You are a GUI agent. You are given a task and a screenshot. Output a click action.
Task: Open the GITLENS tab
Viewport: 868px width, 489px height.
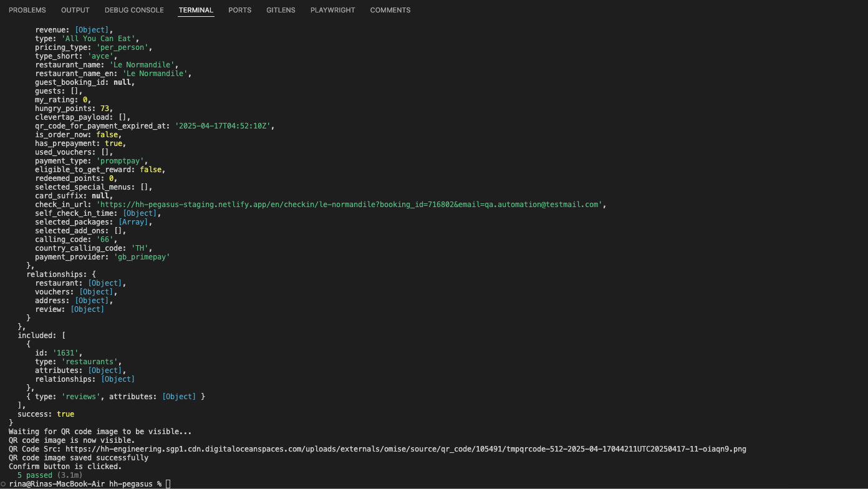[x=281, y=10]
